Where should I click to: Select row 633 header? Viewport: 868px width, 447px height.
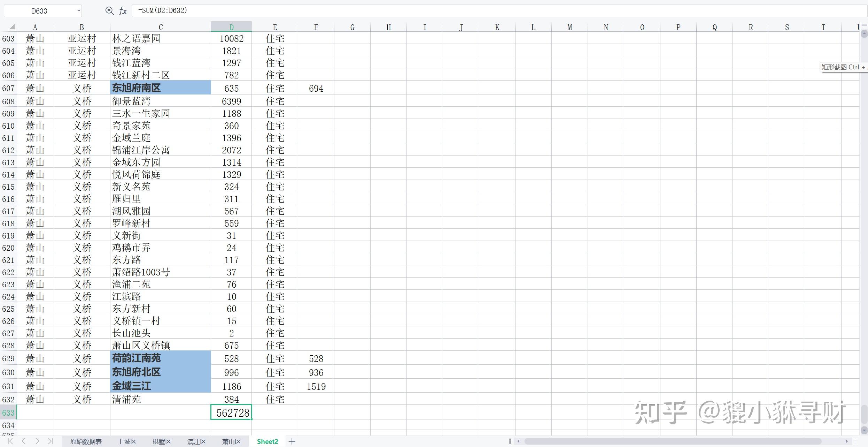8,413
